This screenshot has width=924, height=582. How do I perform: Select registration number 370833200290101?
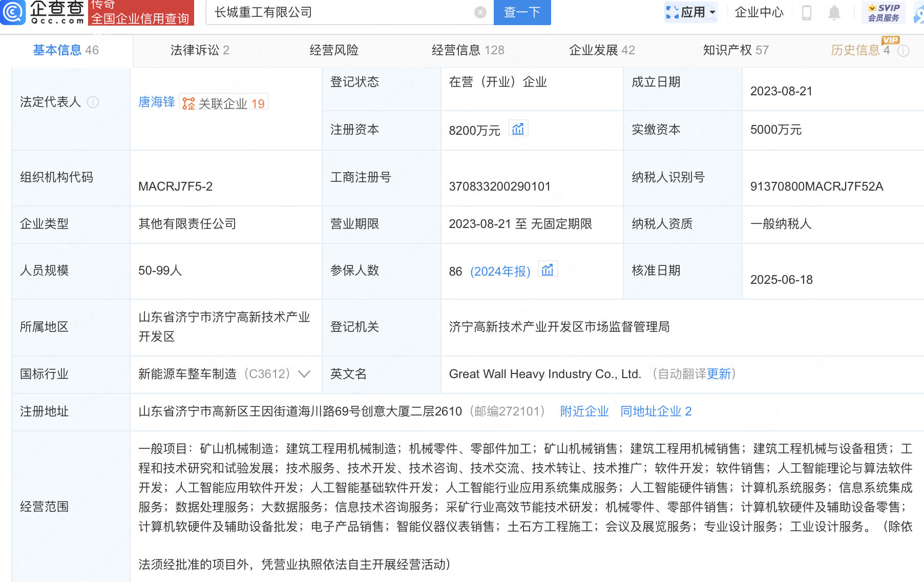500,186
